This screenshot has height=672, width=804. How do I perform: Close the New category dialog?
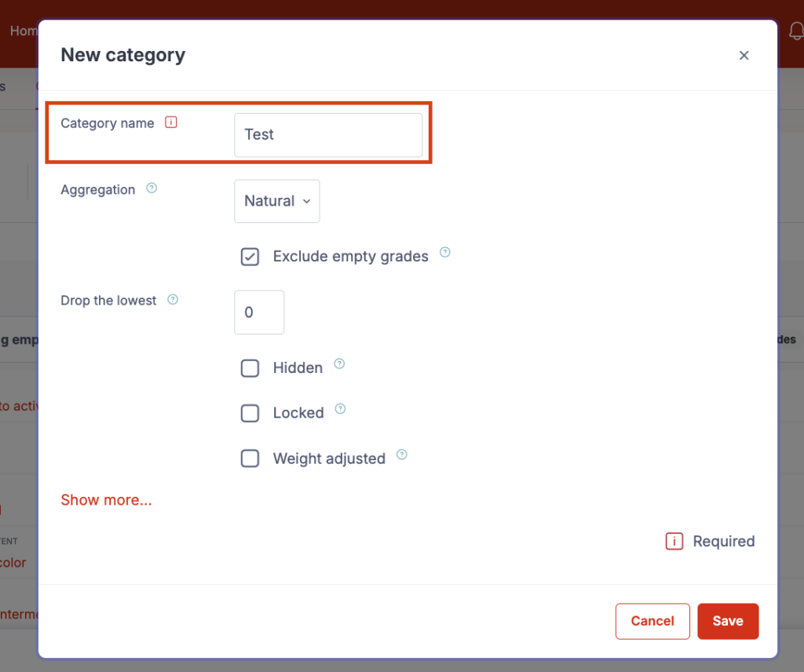pos(744,56)
